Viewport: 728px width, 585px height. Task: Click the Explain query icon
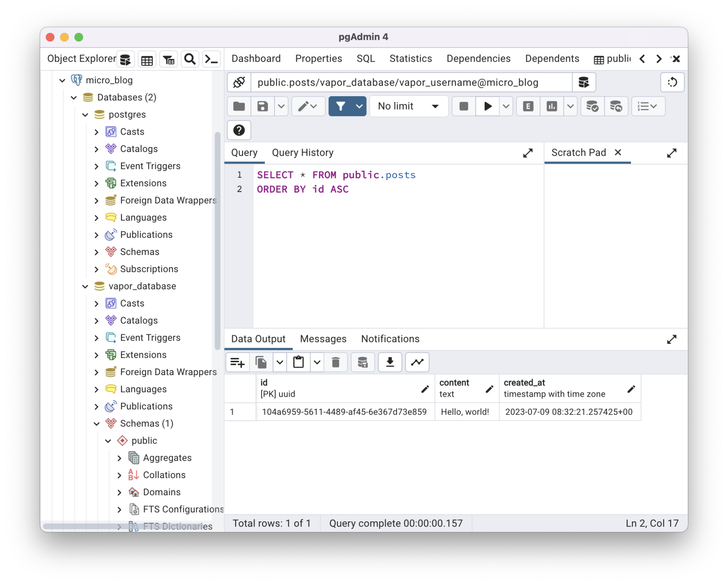point(528,106)
